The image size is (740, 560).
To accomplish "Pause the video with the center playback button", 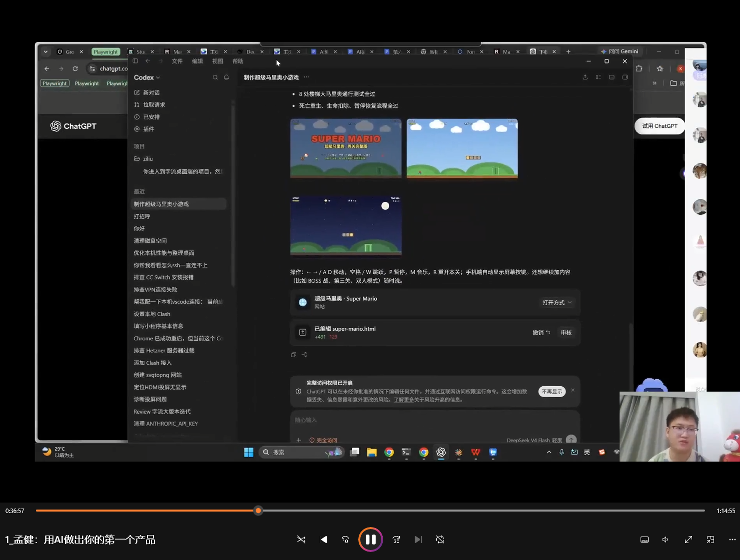I will point(370,540).
